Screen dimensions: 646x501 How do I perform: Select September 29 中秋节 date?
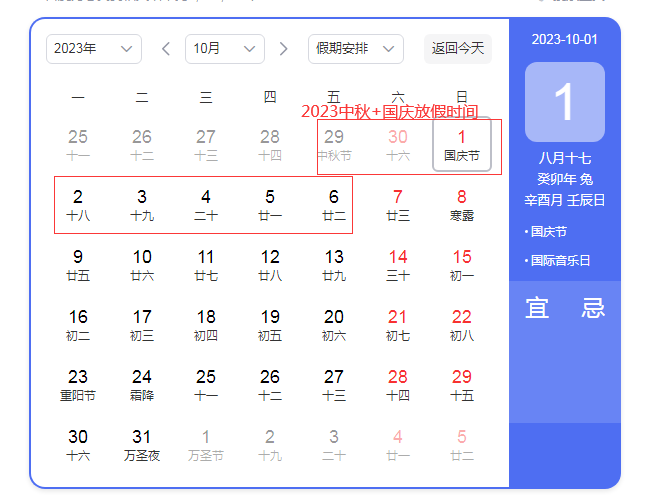334,145
